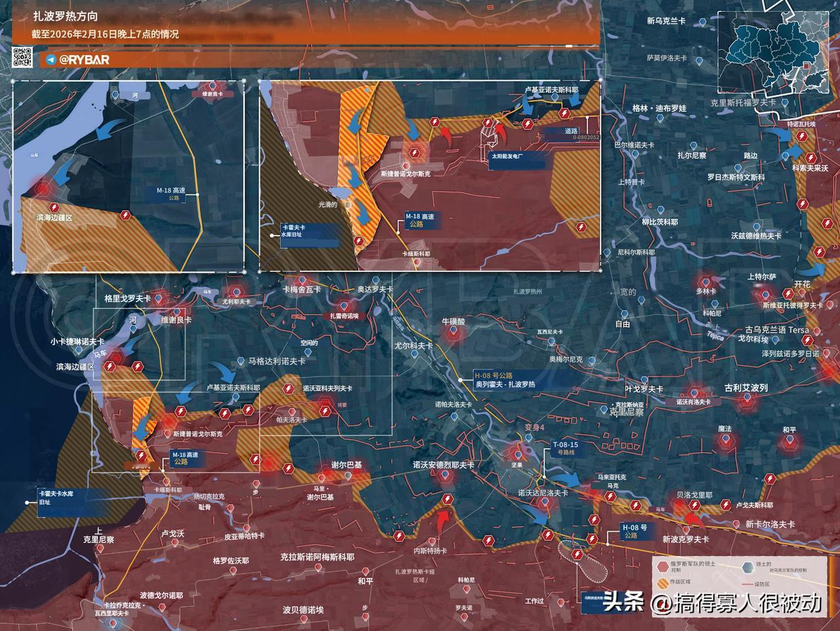Select the place name 沃兹德维热夫卡
The height and width of the screenshot is (631, 840).
click(756, 235)
